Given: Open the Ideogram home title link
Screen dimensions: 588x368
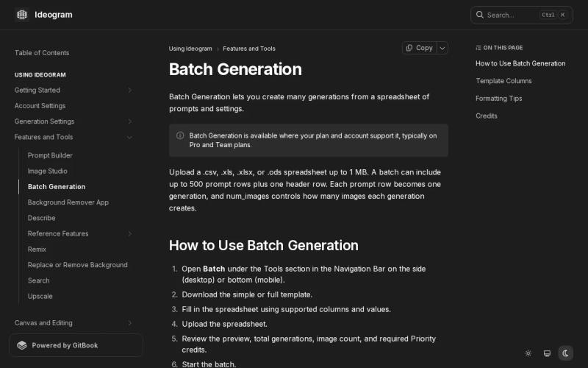Looking at the screenshot, I should 53,15.
